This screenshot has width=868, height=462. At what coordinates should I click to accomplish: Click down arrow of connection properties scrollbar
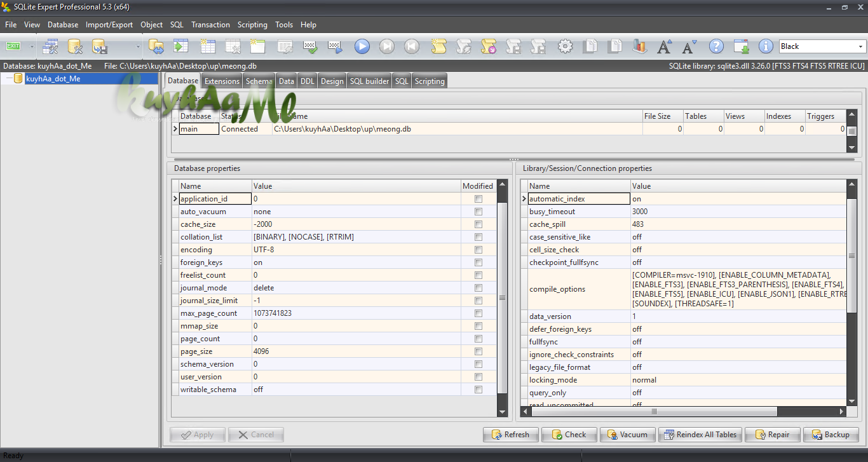(851, 401)
